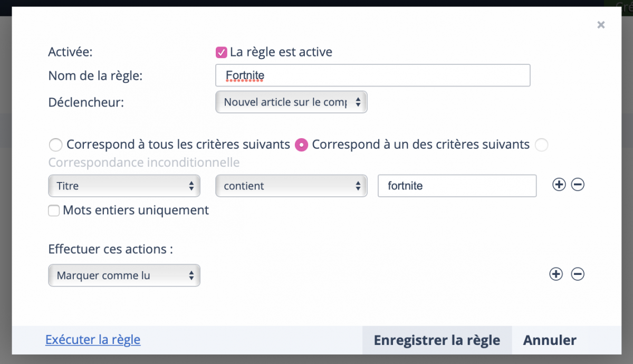
Task: Open the Titre field dropdown
Action: [124, 186]
